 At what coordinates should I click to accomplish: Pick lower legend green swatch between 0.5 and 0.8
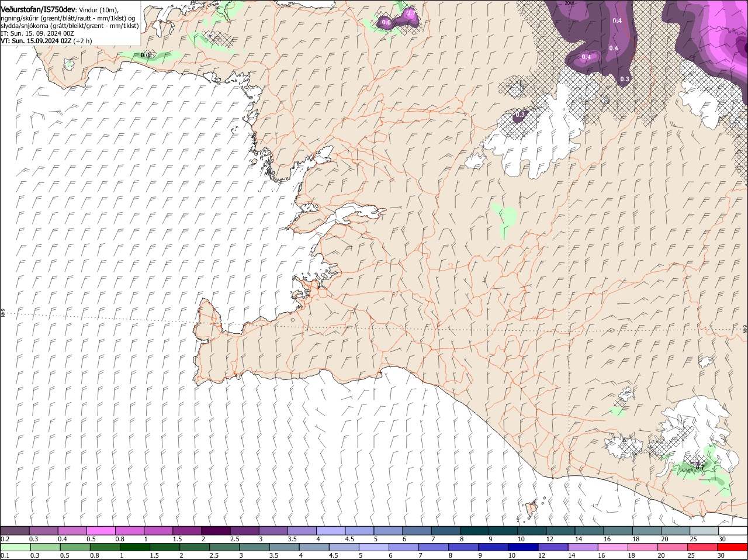tap(75, 547)
